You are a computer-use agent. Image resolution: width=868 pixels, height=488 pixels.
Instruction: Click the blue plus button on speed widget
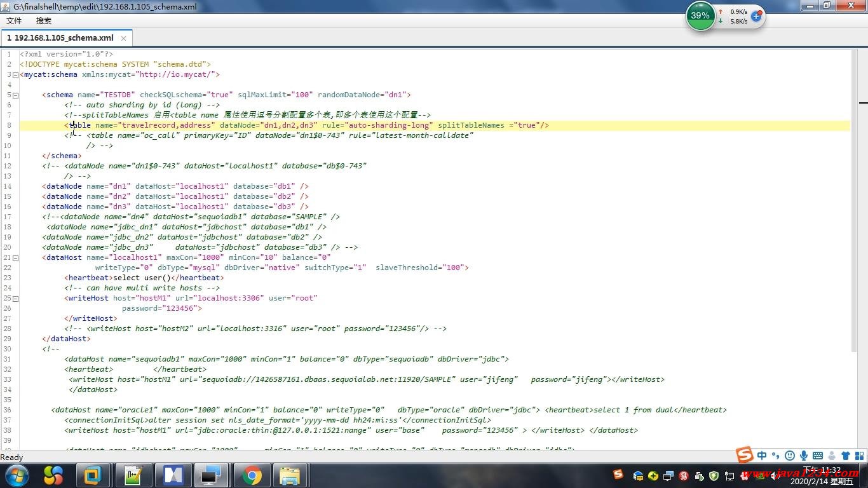click(756, 16)
